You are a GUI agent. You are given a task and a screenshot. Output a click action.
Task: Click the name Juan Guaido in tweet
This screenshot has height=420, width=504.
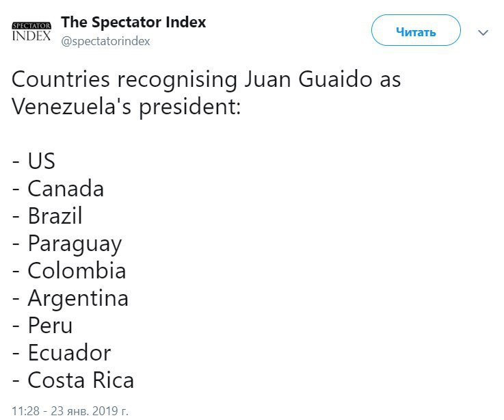(x=308, y=79)
